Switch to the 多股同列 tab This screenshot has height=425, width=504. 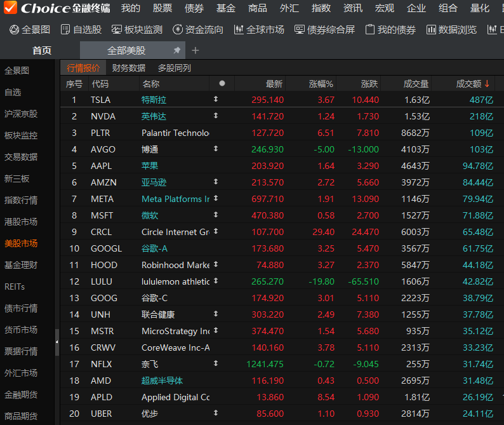174,68
